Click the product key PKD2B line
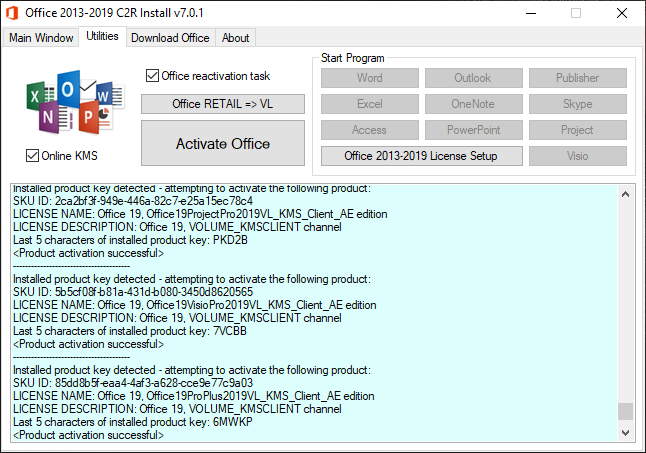This screenshot has height=453, width=646. coord(130,240)
